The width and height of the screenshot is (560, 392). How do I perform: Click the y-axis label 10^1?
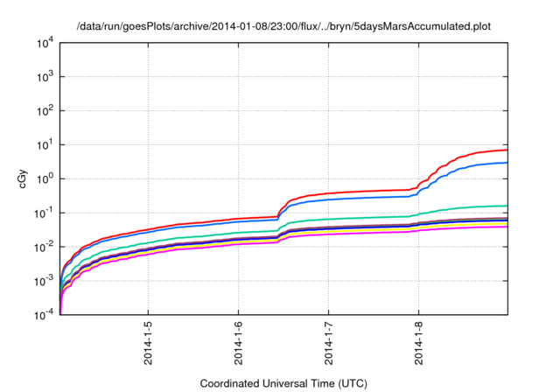(x=45, y=145)
